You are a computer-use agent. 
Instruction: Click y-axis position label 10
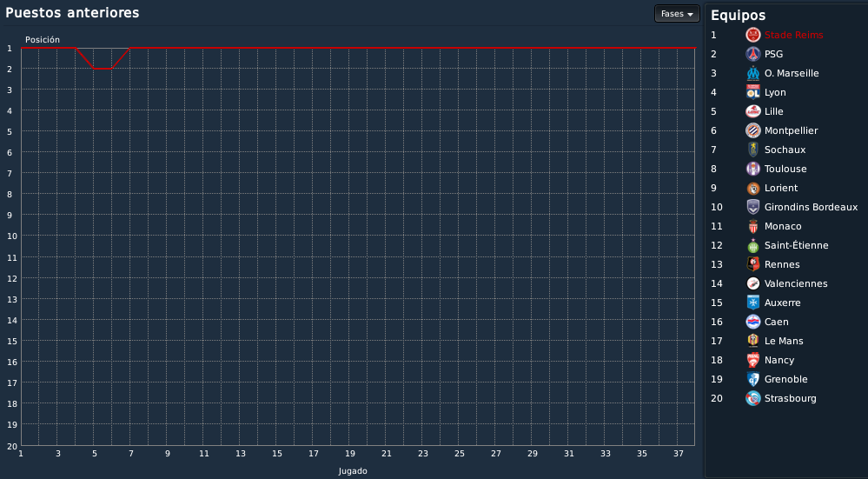11,236
